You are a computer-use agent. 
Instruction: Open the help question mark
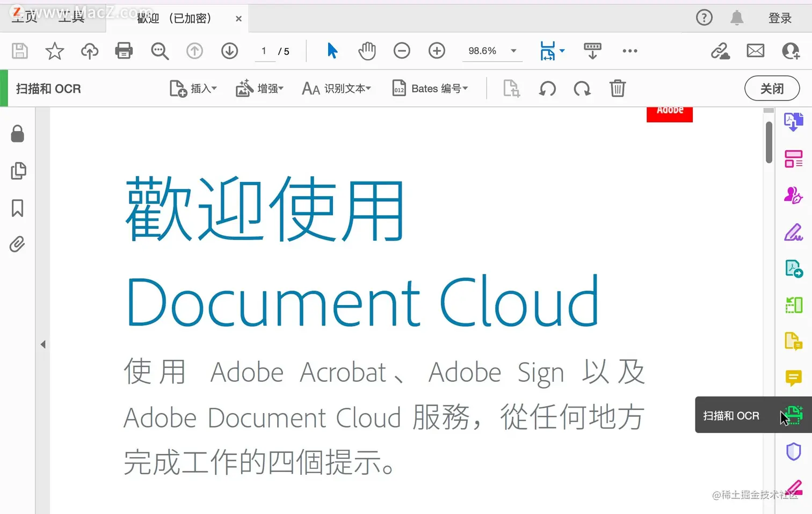coord(704,18)
